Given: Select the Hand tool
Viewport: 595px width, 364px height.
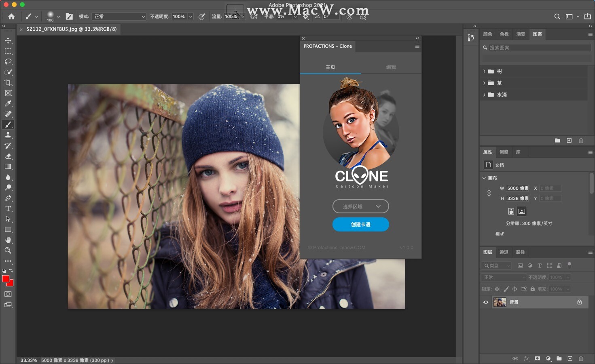Looking at the screenshot, I should (8, 240).
